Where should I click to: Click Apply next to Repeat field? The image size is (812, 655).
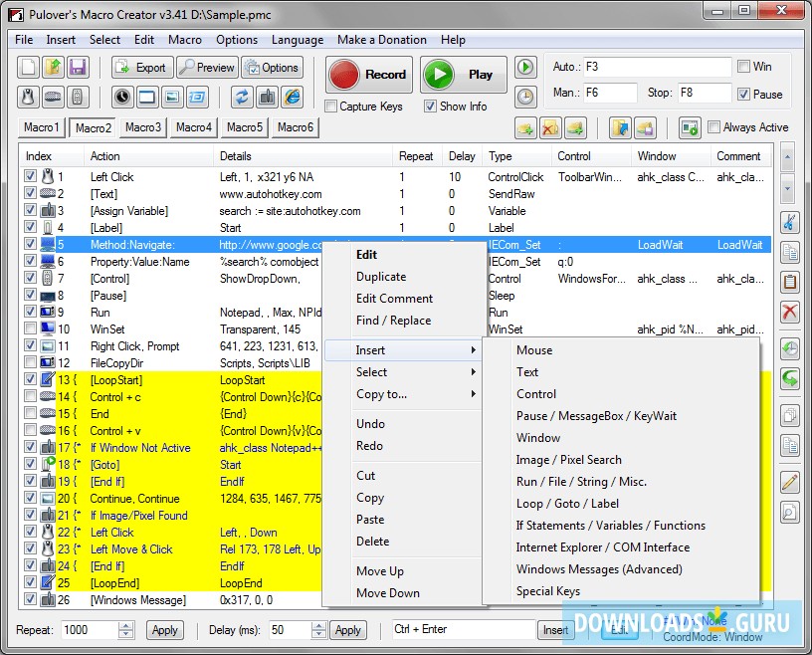pos(164,630)
